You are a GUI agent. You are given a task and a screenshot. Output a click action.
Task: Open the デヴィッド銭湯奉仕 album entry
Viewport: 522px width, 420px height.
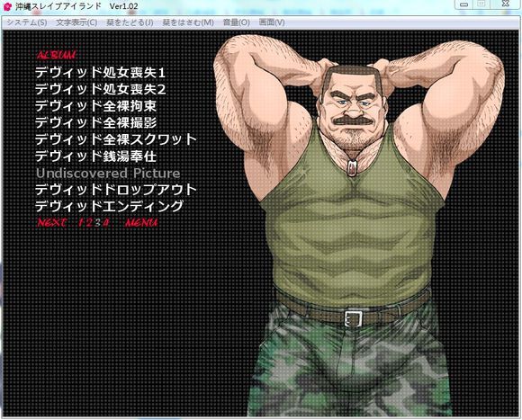(96, 156)
